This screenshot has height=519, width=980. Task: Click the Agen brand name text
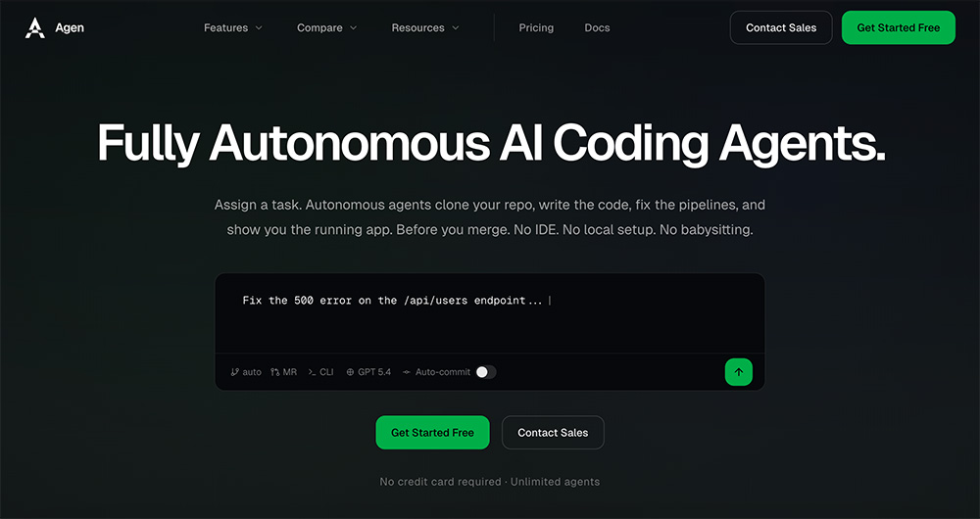click(x=70, y=27)
